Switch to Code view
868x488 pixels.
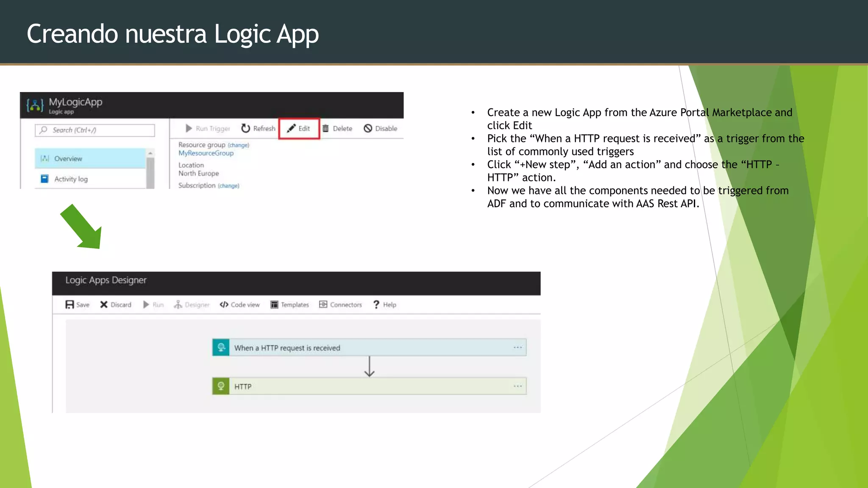(x=239, y=305)
